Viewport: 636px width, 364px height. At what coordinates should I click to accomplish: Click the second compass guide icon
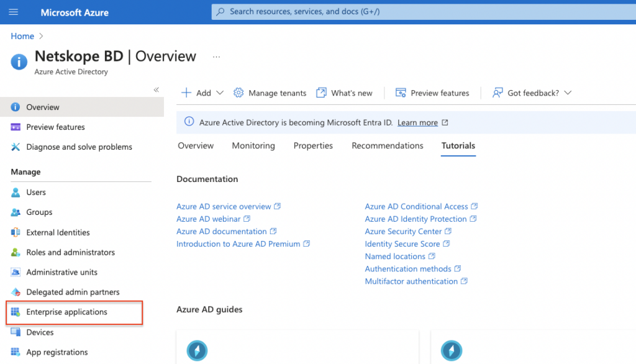[452, 350]
